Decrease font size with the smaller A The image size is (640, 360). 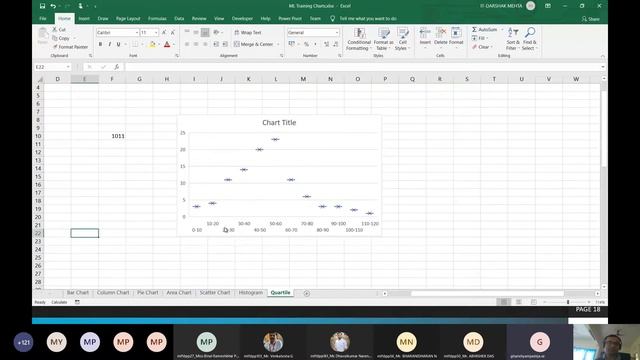(x=173, y=32)
